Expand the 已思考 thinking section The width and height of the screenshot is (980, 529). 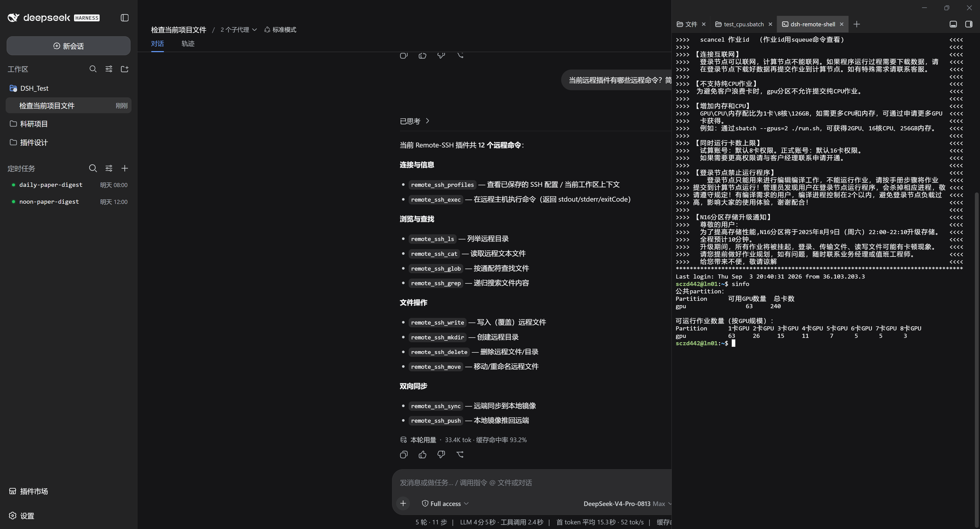[415, 121]
